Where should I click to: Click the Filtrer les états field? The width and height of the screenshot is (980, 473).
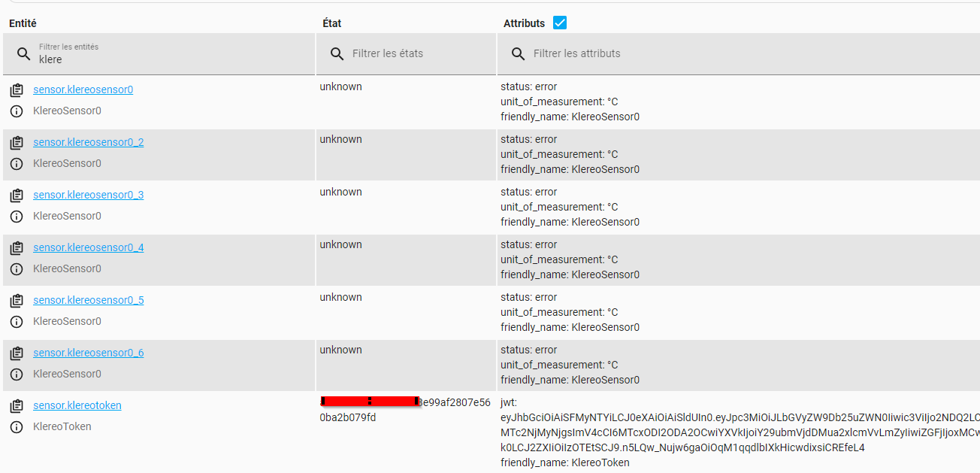coord(406,54)
